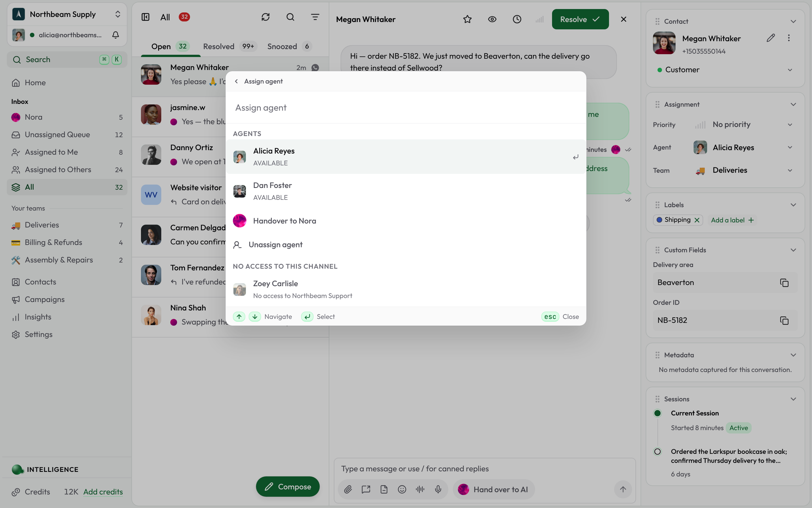The height and width of the screenshot is (508, 812).
Task: Open the emoji picker icon
Action: pyautogui.click(x=402, y=490)
